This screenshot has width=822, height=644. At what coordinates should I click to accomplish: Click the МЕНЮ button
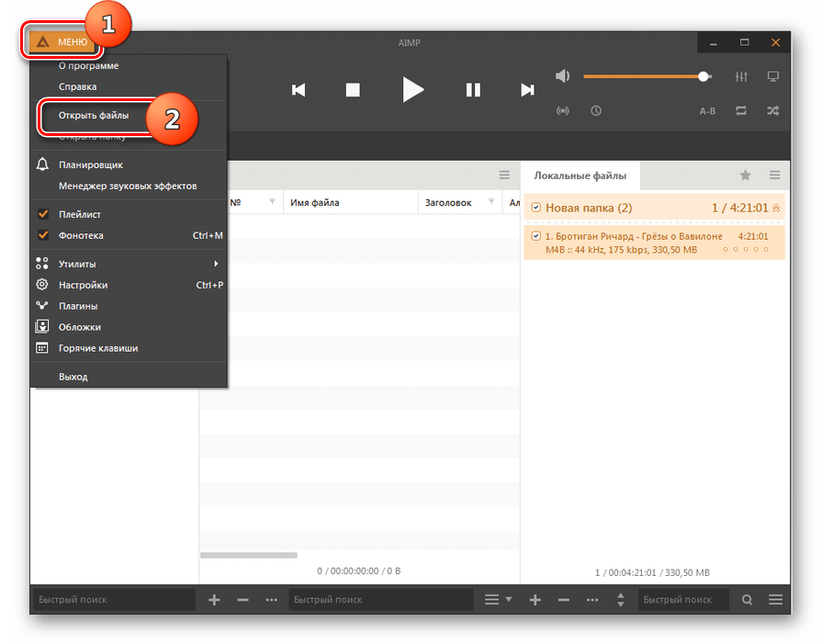(x=62, y=42)
